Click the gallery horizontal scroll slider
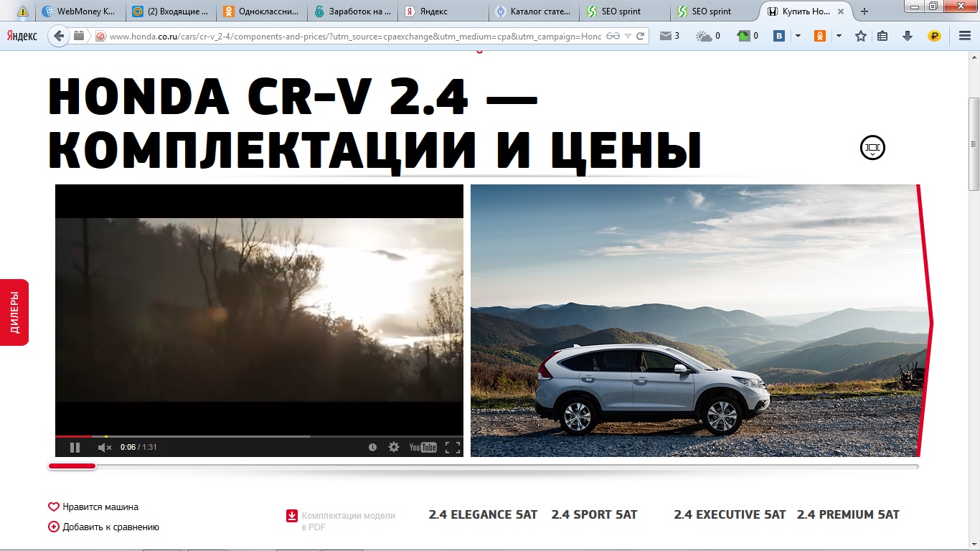980x551 pixels. coord(72,466)
